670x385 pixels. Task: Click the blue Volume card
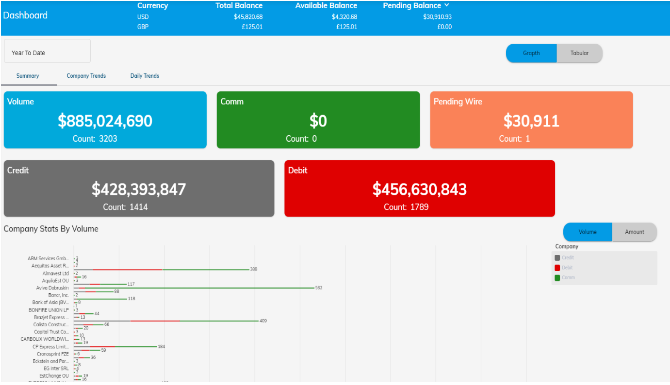point(105,120)
